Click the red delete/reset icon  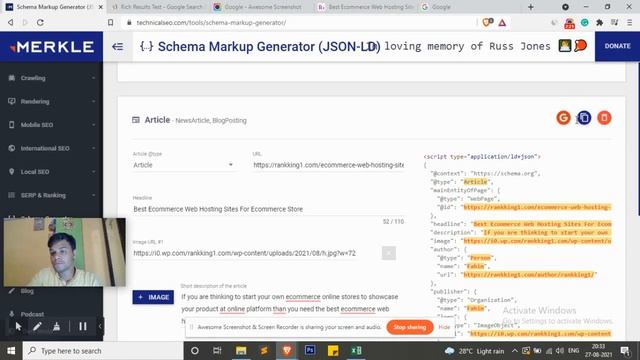604,118
